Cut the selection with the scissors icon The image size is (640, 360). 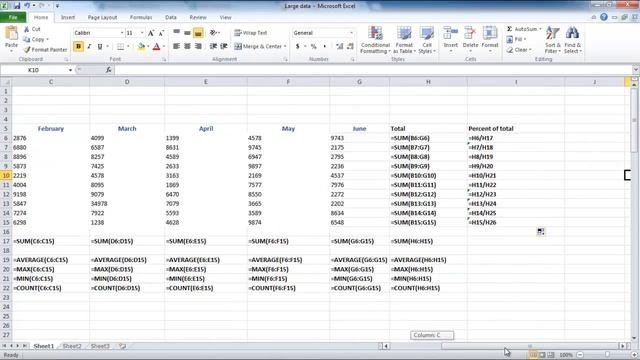[x=27, y=29]
